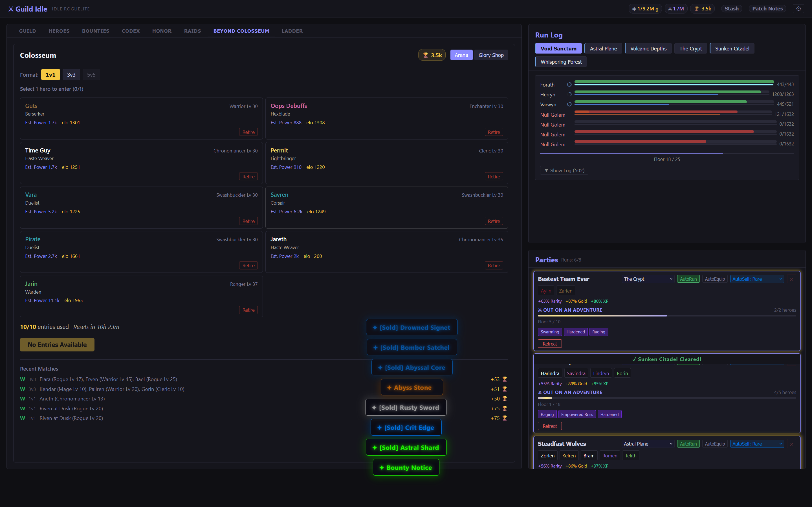Viewport: 812px width, 507px height.
Task: Switch to Glory Shop view
Action: click(491, 55)
